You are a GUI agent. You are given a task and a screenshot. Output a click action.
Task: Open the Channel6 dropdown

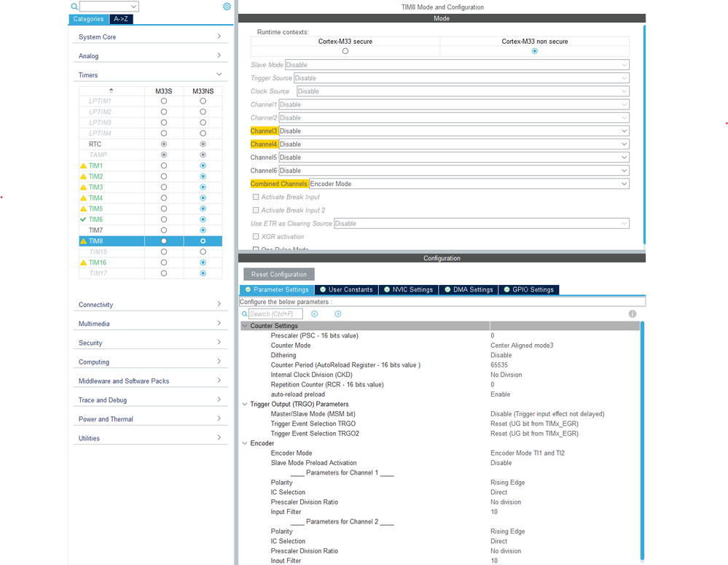click(454, 171)
